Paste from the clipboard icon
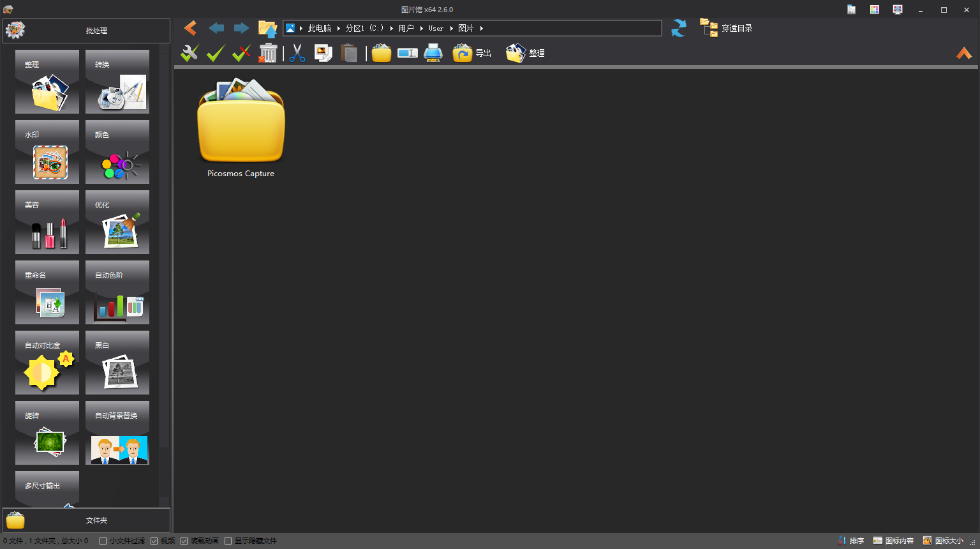Image resolution: width=980 pixels, height=549 pixels. click(349, 53)
